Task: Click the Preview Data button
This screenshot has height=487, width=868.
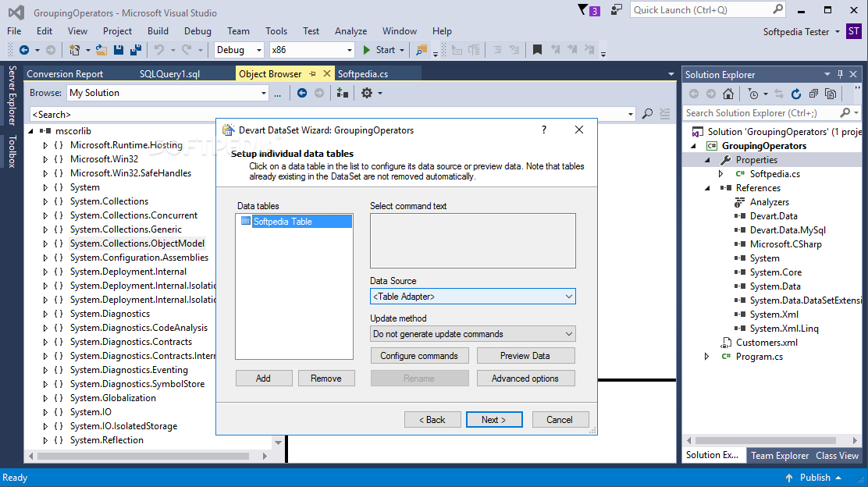Action: pyautogui.click(x=525, y=356)
